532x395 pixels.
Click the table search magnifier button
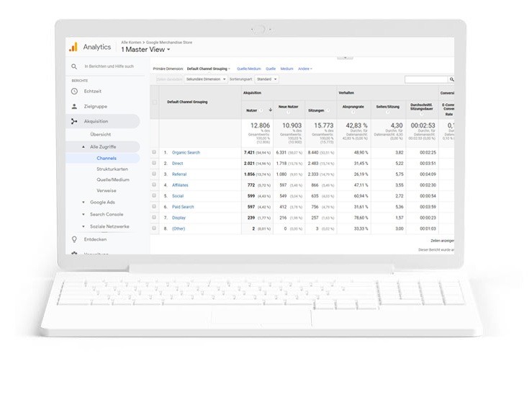click(451, 79)
